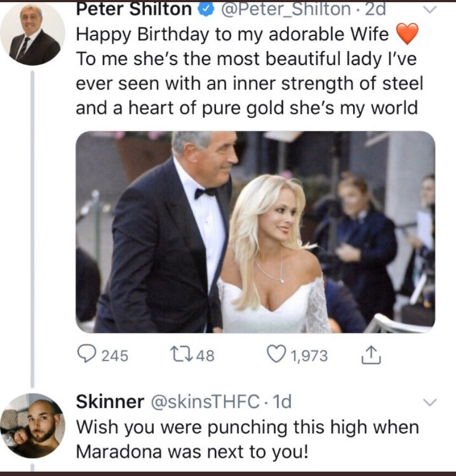View the 245 replies count
456x476 pixels.
pos(115,356)
